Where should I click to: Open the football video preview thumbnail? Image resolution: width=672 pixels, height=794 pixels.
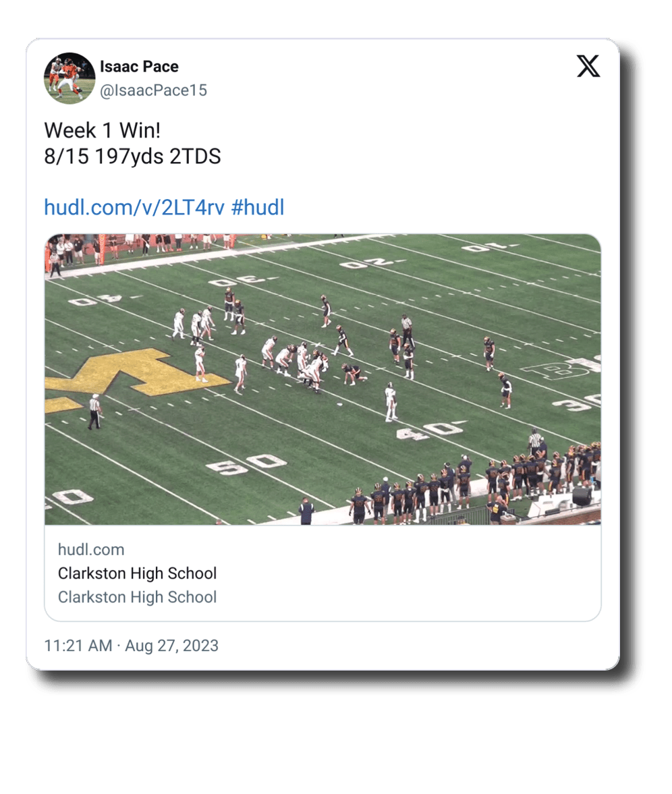coord(323,379)
